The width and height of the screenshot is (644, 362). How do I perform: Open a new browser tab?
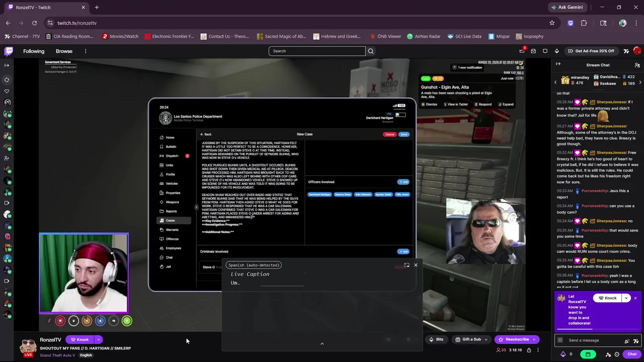[97, 7]
